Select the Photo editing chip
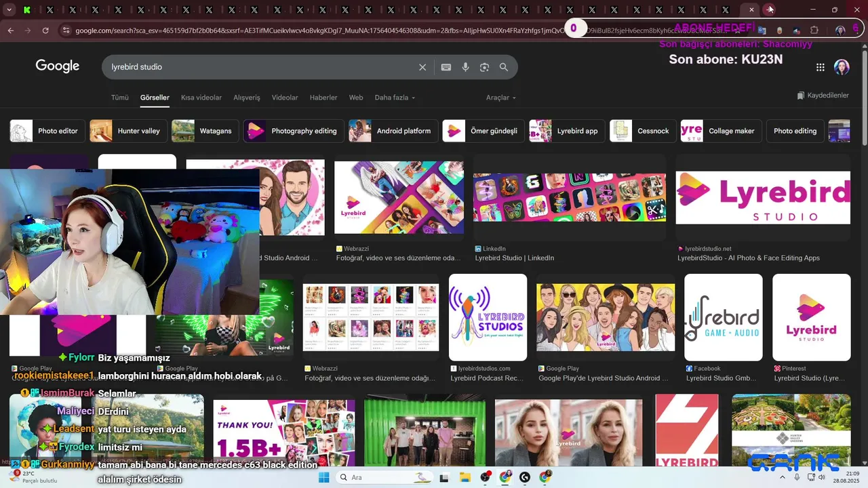The height and width of the screenshot is (488, 868). pos(795,131)
